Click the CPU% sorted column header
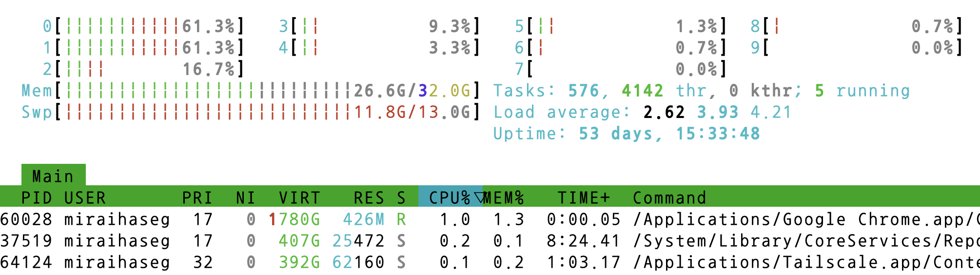This screenshot has height=275, width=980. tap(450, 197)
